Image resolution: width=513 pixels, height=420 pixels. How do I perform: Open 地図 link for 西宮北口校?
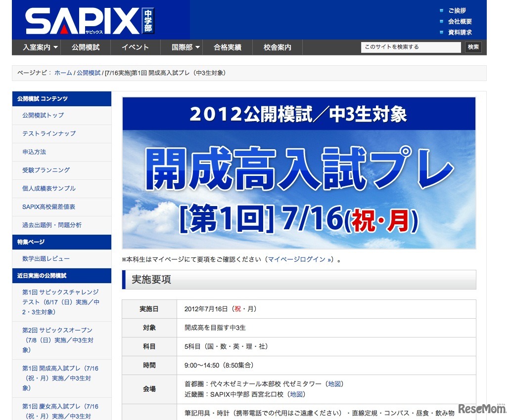pyautogui.click(x=296, y=394)
